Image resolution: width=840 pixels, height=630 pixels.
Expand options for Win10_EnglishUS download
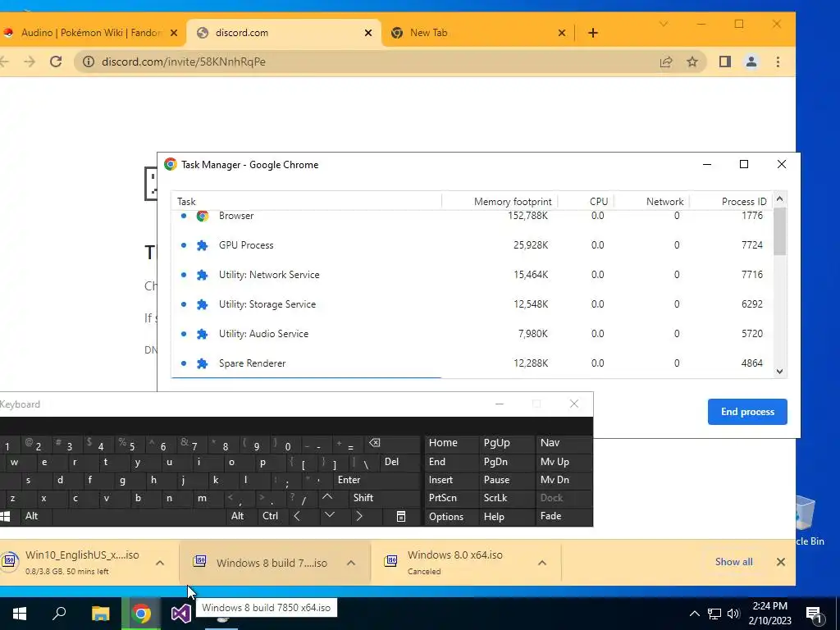point(160,563)
